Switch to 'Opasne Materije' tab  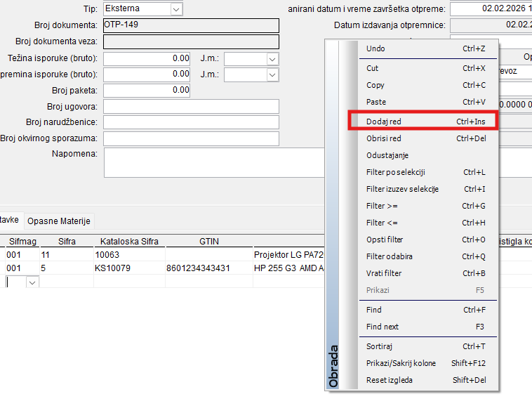click(59, 221)
